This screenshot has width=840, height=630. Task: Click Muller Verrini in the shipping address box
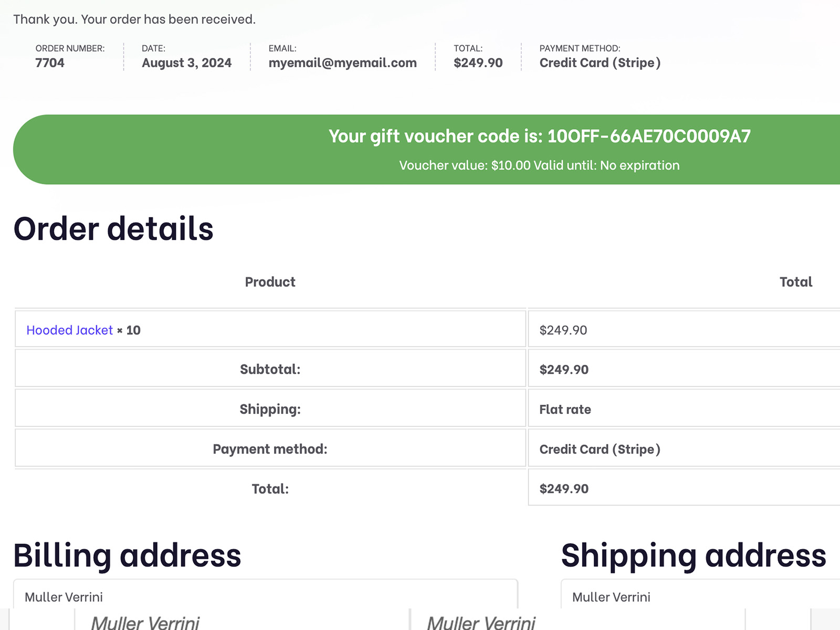click(x=611, y=597)
